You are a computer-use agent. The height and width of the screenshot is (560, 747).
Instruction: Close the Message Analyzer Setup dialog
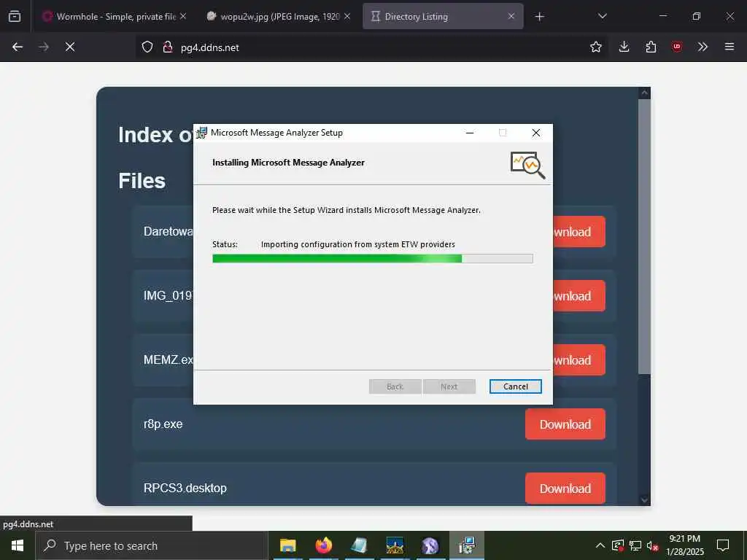[x=536, y=133]
